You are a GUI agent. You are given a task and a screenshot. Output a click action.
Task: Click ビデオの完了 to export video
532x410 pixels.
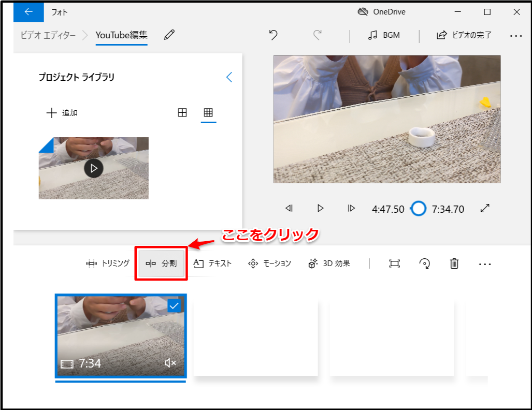point(464,35)
